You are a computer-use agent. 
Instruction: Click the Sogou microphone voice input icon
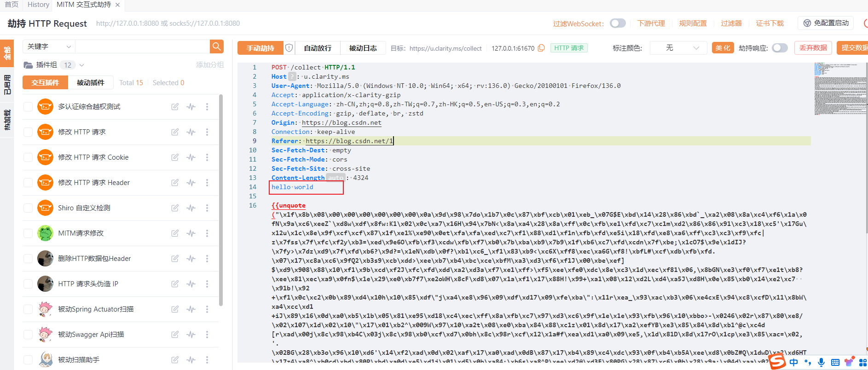(x=822, y=362)
